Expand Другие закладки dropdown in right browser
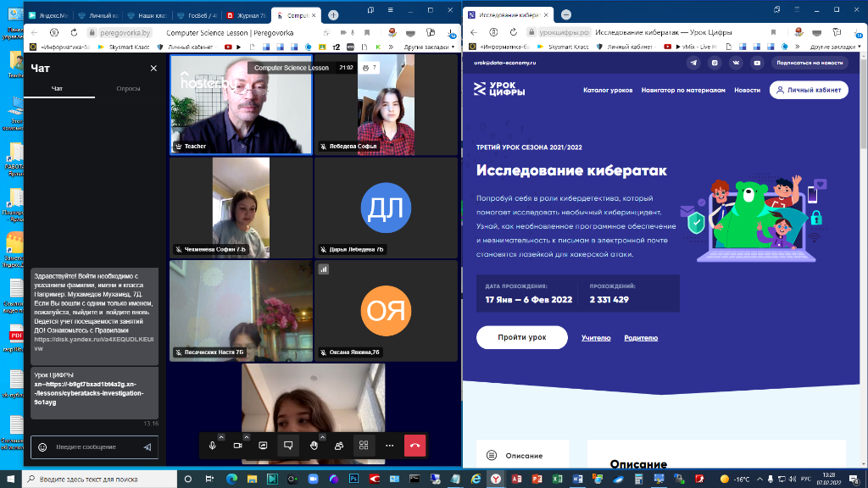868x488 pixels. coord(835,47)
